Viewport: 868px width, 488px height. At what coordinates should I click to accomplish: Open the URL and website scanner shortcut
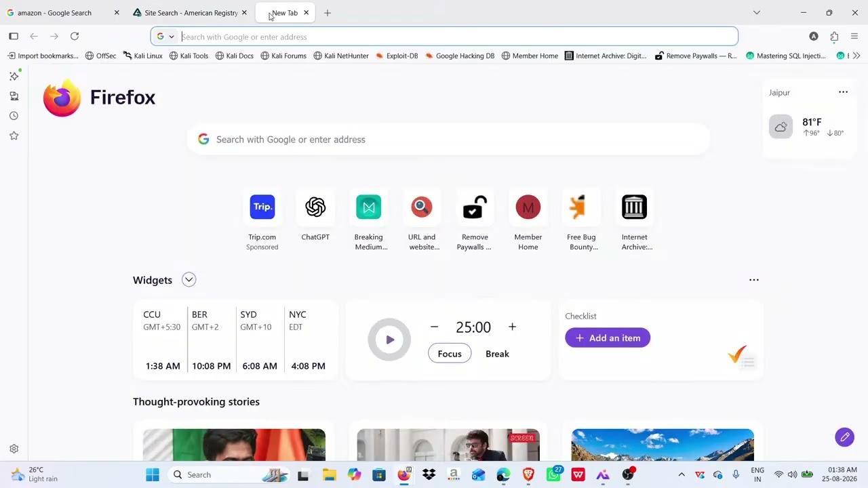(x=422, y=220)
